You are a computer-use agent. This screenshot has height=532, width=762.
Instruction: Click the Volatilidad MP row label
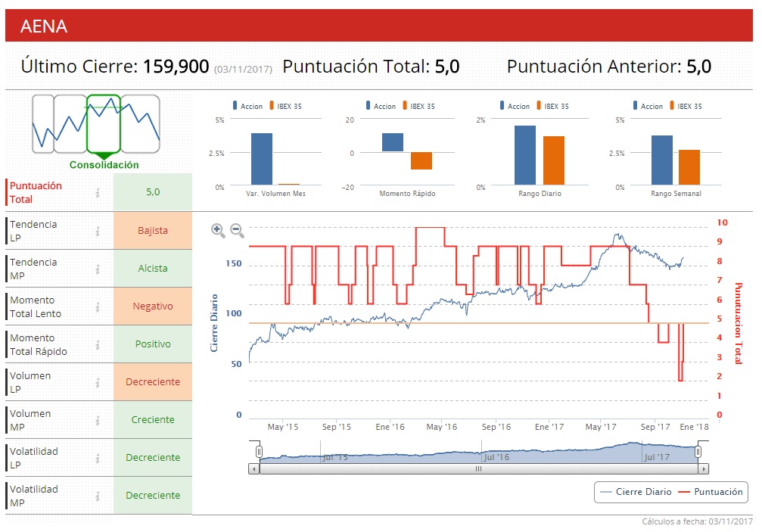coord(33,496)
